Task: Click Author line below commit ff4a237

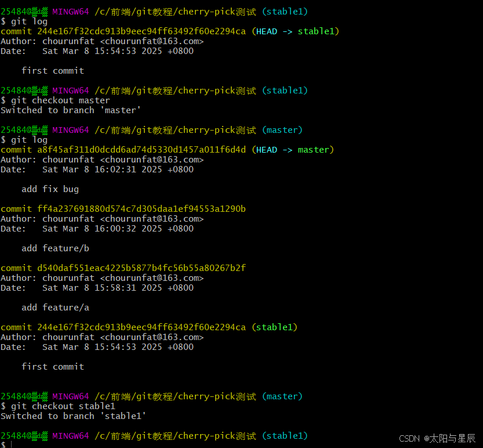Action: 102,219
